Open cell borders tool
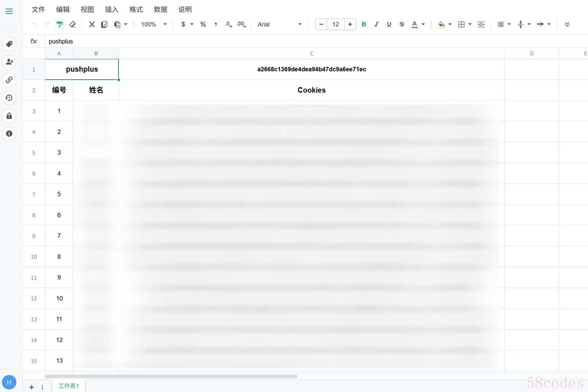The height and width of the screenshot is (392, 588). [462, 24]
